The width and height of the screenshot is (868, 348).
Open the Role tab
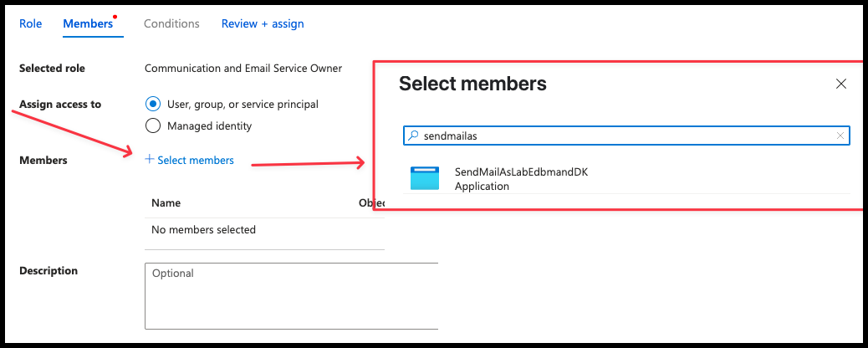click(30, 23)
